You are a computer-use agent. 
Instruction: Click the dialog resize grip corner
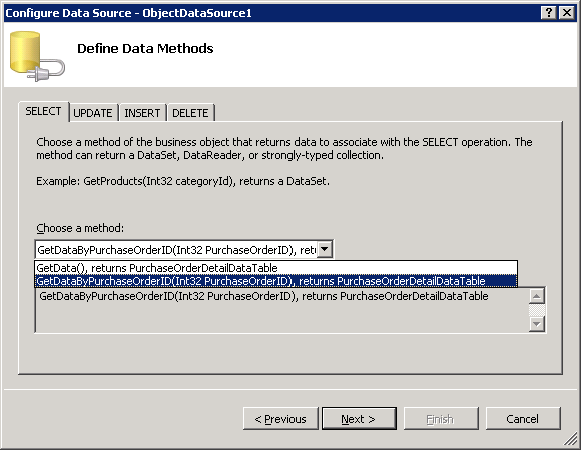coord(571,440)
